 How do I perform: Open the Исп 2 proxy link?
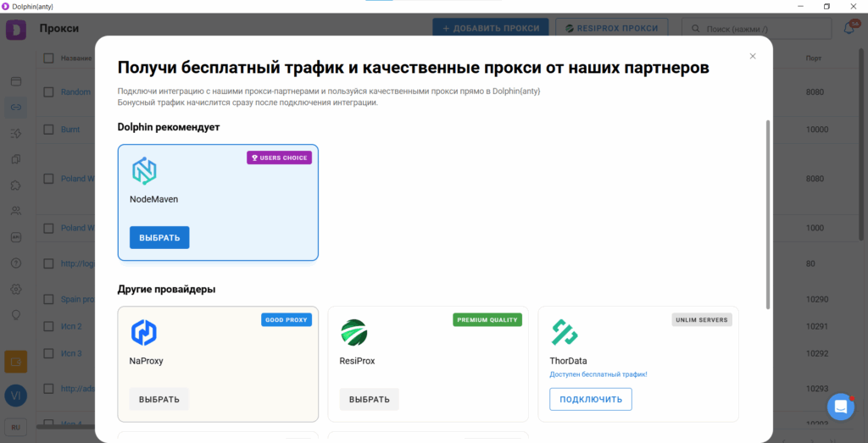71,326
